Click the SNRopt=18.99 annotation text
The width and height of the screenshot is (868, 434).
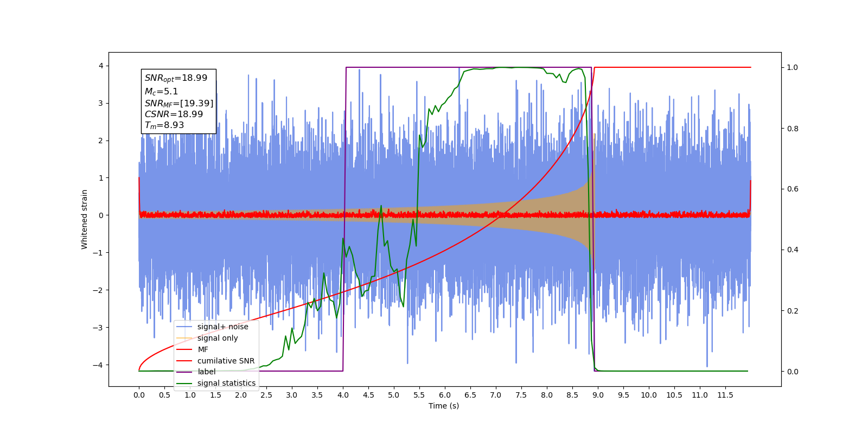click(x=176, y=78)
